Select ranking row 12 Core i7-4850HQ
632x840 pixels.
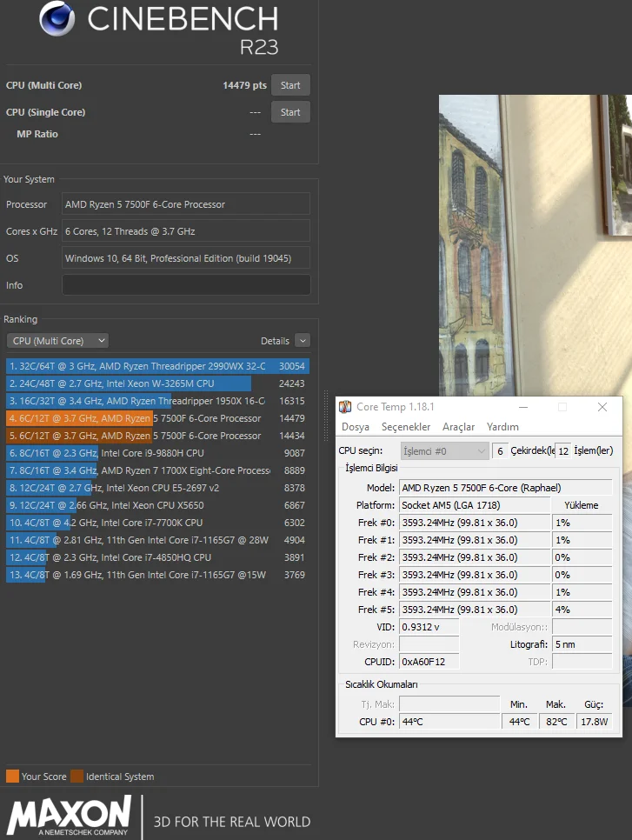tap(157, 557)
